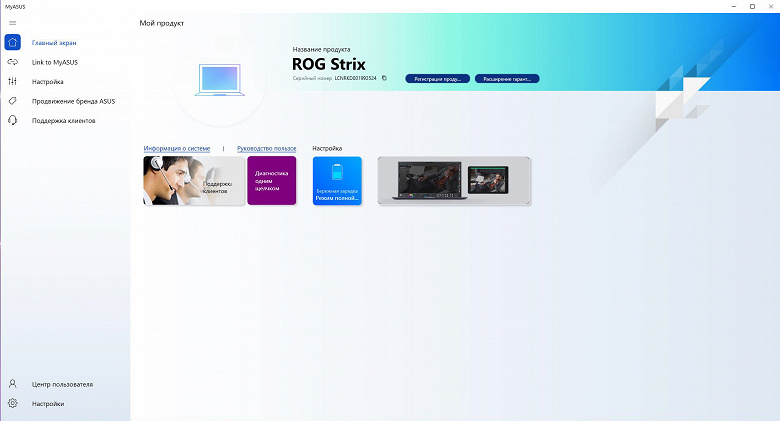Open Продвижение бренда ASUS tag icon
Image resolution: width=780 pixels, height=421 pixels.
(x=12, y=101)
